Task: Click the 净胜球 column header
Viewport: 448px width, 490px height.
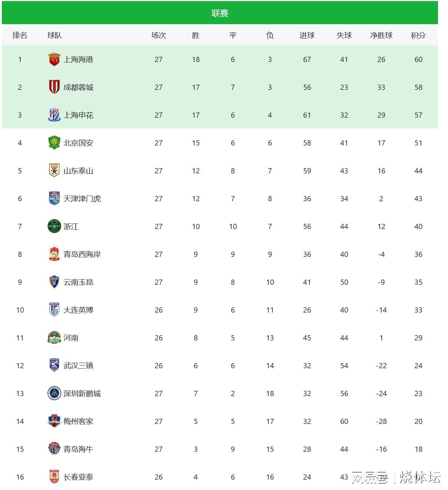Action: pyautogui.click(x=381, y=35)
